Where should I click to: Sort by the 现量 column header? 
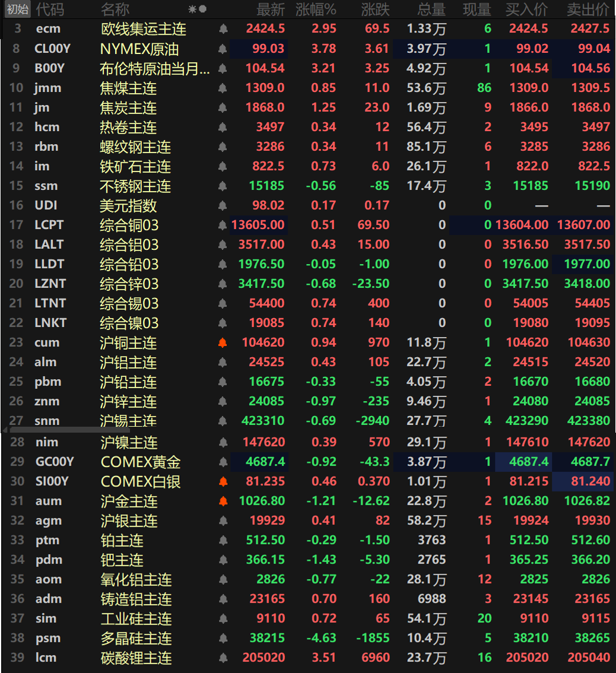click(477, 9)
